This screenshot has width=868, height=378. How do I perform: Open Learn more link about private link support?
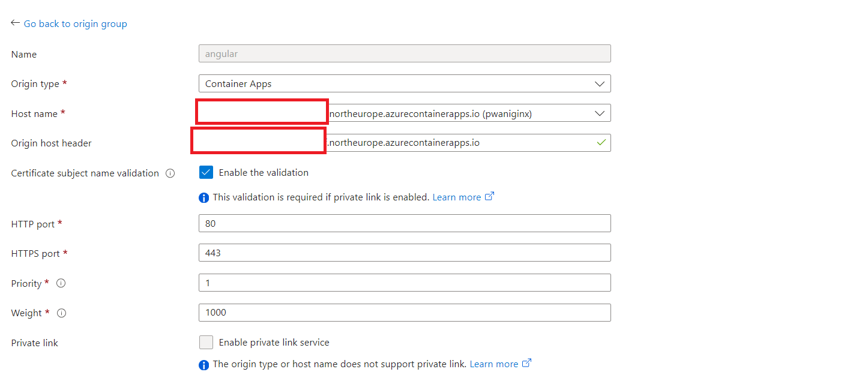494,364
